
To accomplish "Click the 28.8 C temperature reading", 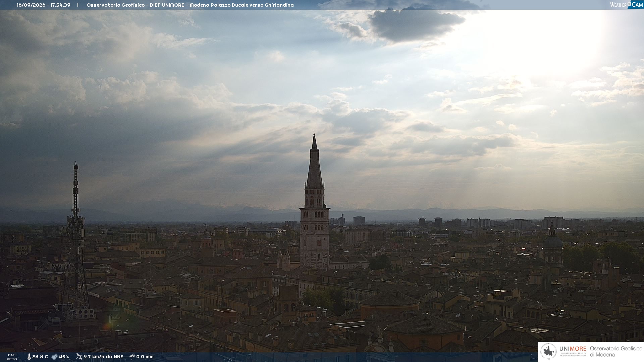I will tap(40, 357).
